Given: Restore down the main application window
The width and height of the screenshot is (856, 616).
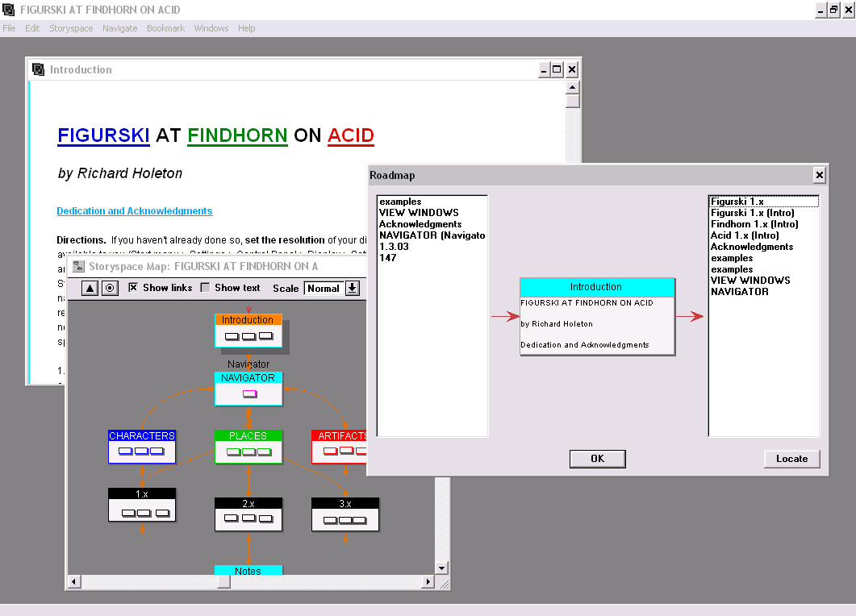Looking at the screenshot, I should click(x=833, y=10).
